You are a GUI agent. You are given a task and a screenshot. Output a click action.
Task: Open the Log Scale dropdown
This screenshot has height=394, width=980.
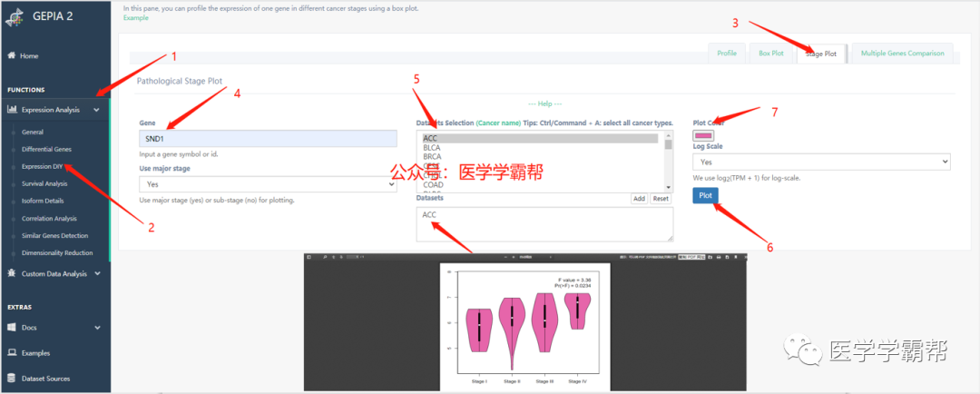tap(821, 162)
